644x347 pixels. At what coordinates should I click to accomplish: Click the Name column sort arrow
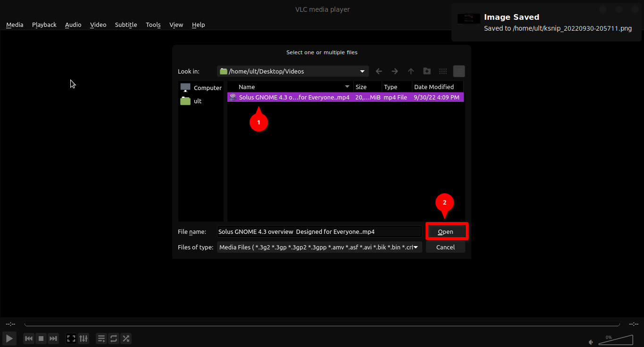pyautogui.click(x=347, y=87)
